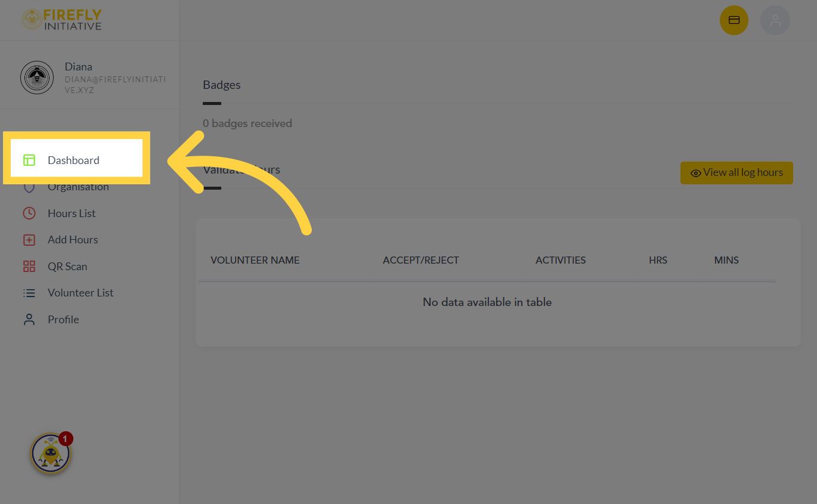817x504 pixels.
Task: Click the Badges section heading
Action: click(221, 84)
